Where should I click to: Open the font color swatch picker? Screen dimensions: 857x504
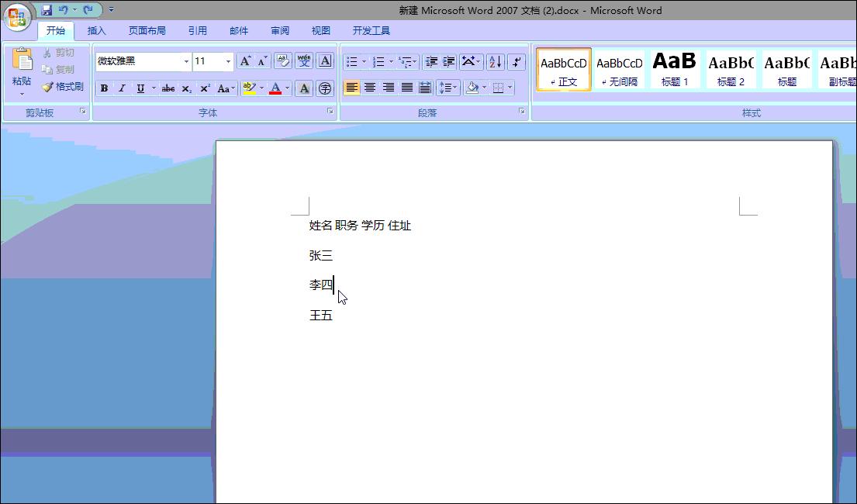click(x=285, y=88)
